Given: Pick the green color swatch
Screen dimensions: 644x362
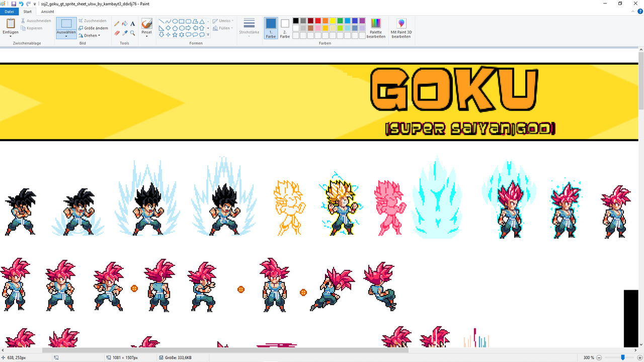Looking at the screenshot, I should [x=340, y=21].
